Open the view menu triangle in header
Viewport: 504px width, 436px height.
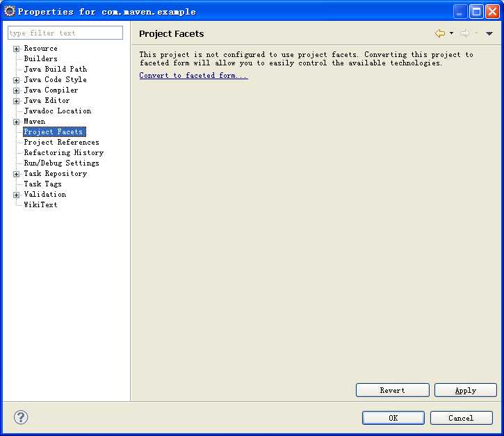[489, 33]
